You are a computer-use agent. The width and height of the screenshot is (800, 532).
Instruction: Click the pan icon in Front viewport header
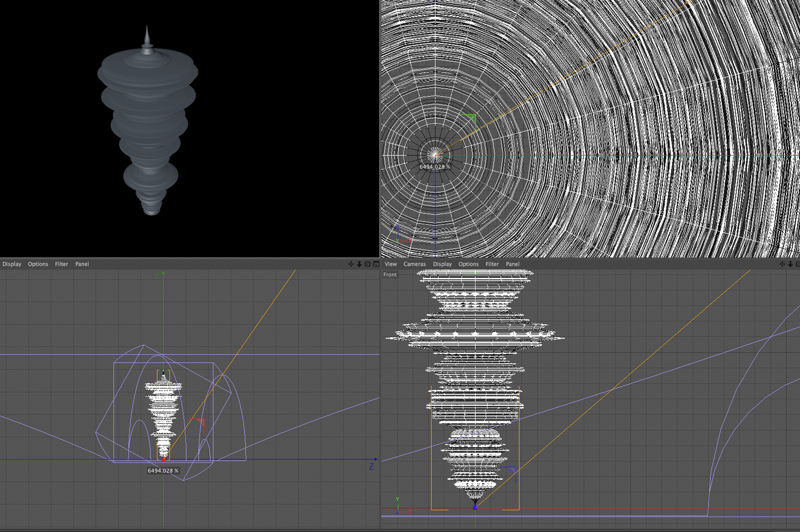[x=782, y=264]
